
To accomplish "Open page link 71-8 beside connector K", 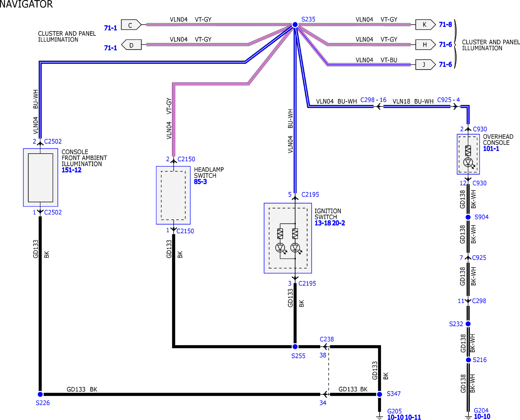I will point(446,25).
